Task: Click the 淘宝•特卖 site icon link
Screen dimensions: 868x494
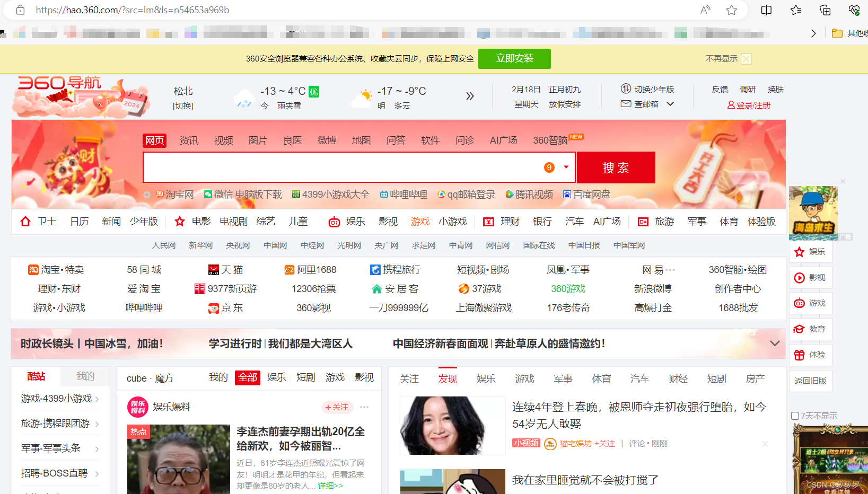Action: point(33,270)
